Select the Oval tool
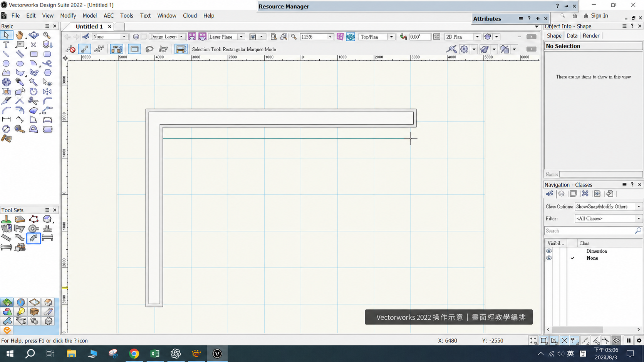This screenshot has width=644, height=362. 20,63
